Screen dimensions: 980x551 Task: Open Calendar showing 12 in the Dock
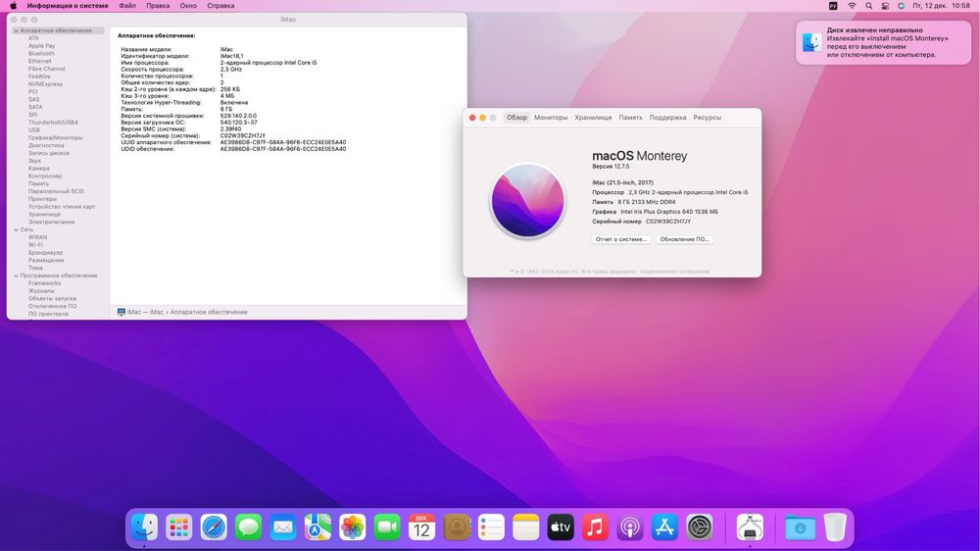421,527
